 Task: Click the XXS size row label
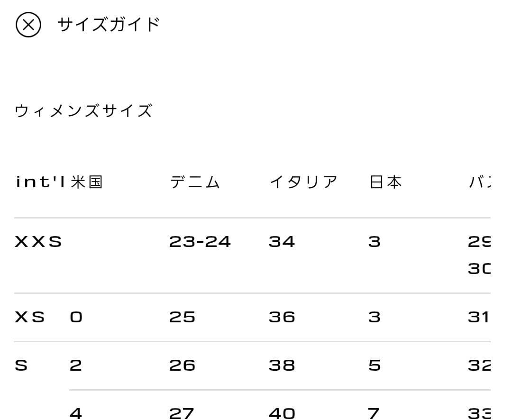[38, 242]
